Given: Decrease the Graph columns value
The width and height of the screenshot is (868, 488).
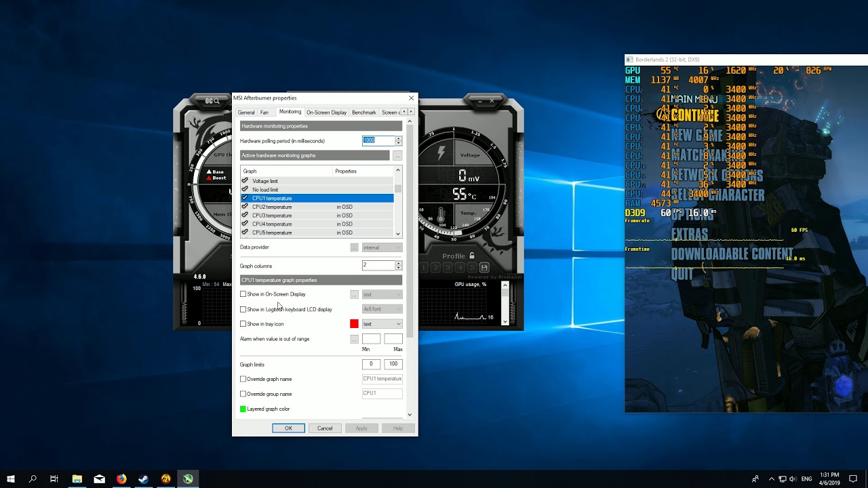Looking at the screenshot, I should coord(398,268).
